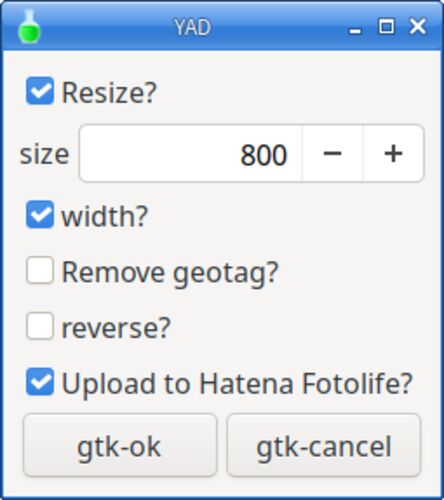Disable the width? checkbox box
444x500 pixels.
[40, 214]
